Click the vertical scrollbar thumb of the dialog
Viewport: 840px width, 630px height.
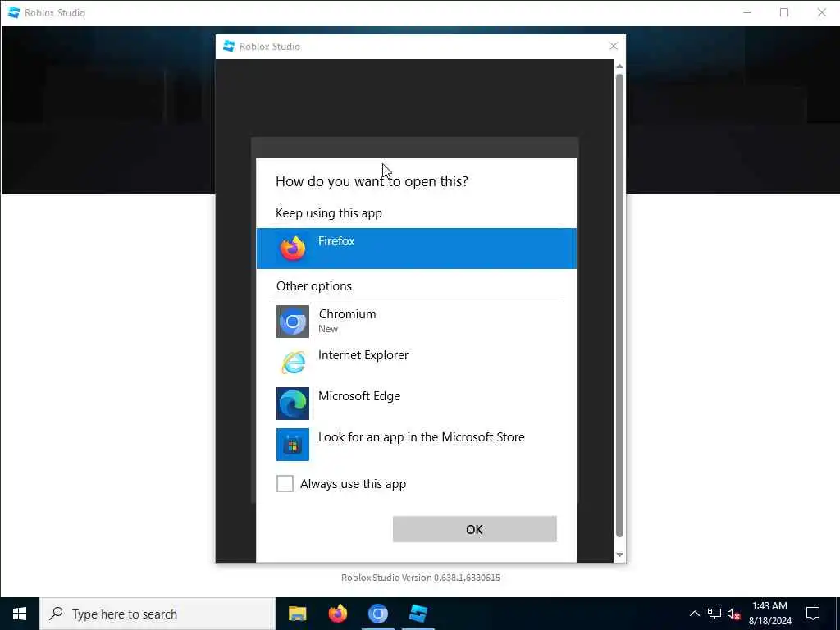pyautogui.click(x=620, y=305)
